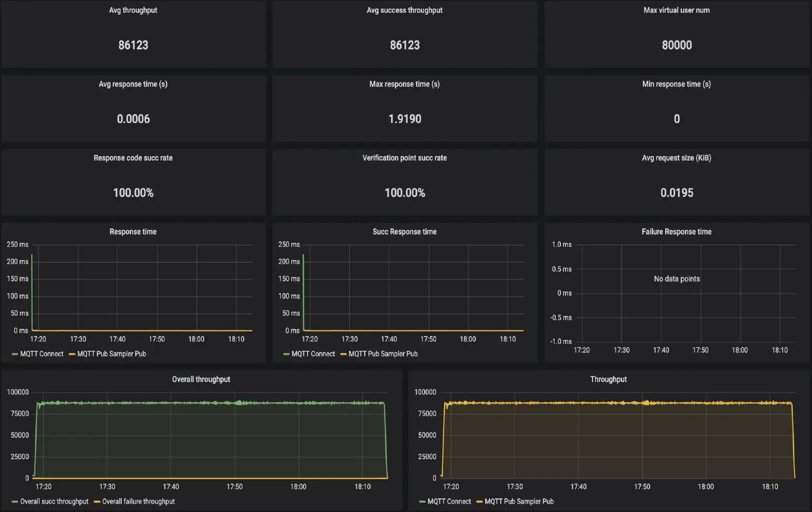
Task: Click the green line icon beside MQTT Connect legend
Action: click(14, 354)
